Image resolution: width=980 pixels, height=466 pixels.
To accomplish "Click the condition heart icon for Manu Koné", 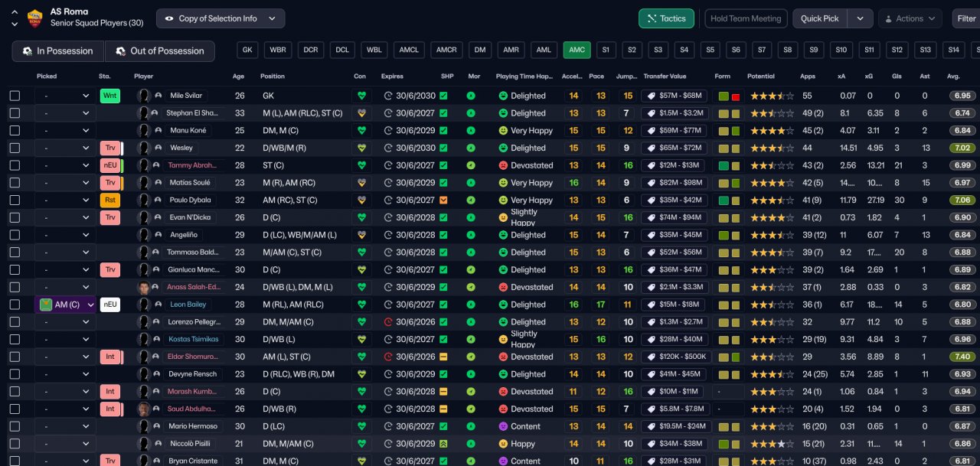I will [361, 131].
